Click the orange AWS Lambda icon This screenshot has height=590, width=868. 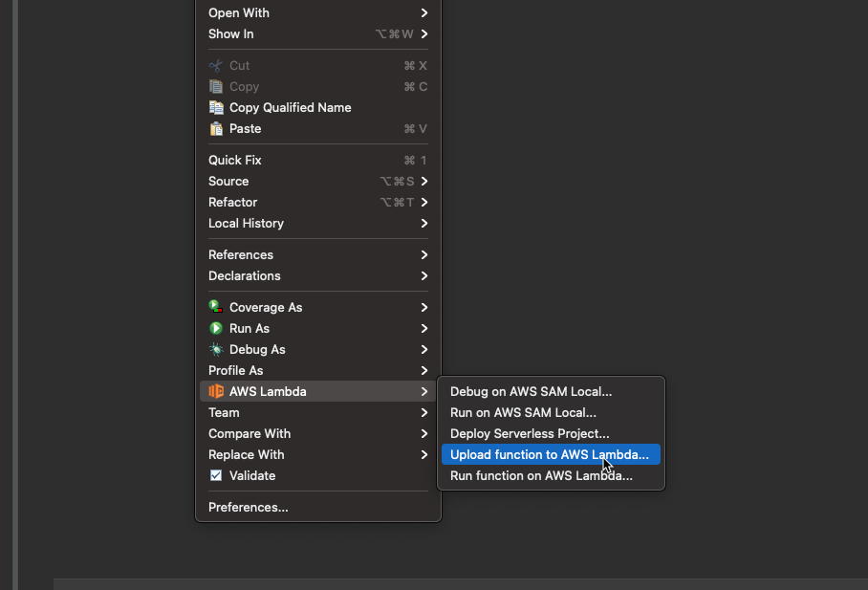(x=216, y=391)
